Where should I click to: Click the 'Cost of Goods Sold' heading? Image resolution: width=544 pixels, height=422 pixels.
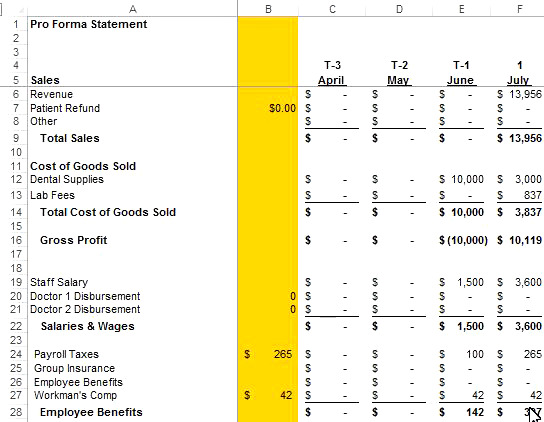coord(83,166)
